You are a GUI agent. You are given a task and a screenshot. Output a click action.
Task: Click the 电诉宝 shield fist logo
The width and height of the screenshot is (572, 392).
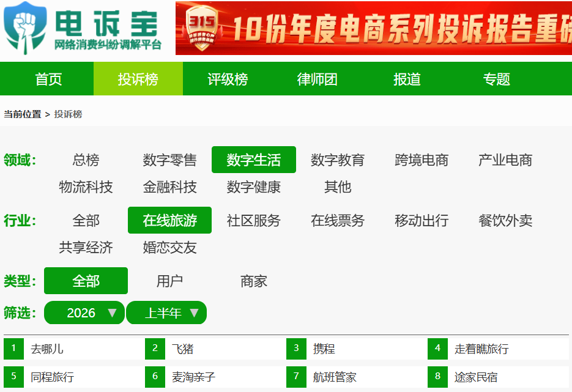coord(25,28)
